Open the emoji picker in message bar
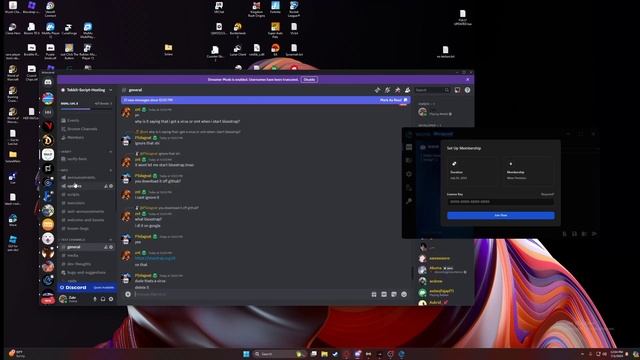Image resolution: width=640 pixels, height=360 pixels. [404, 294]
